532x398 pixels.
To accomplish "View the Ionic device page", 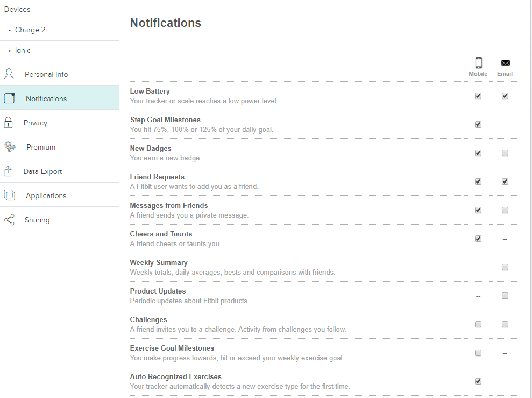I will pos(23,50).
